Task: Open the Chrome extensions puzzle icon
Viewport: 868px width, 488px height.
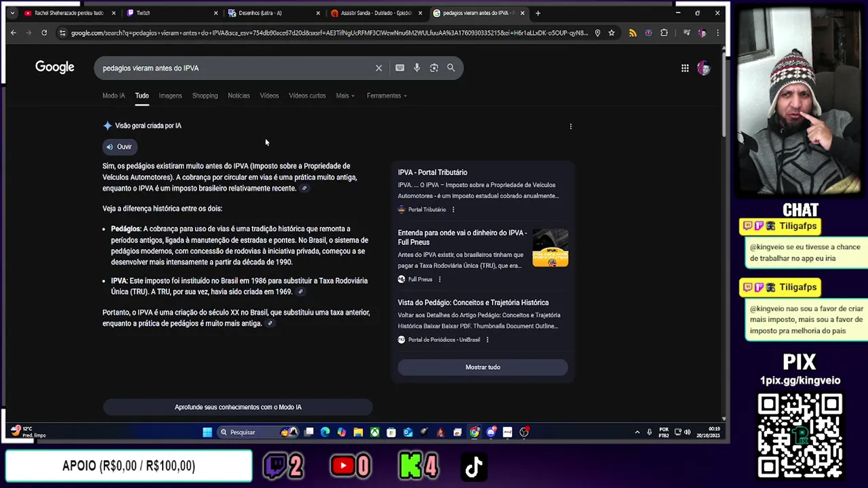Action: click(x=664, y=33)
